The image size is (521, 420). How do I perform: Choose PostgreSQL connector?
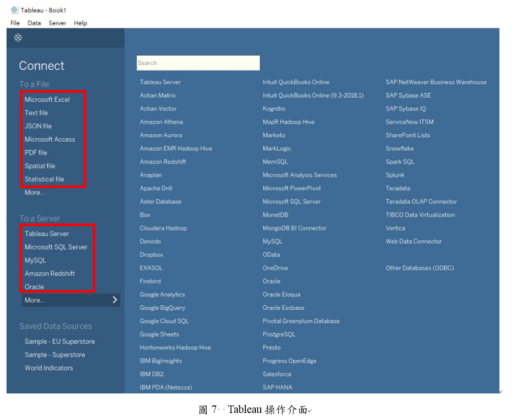pyautogui.click(x=279, y=334)
